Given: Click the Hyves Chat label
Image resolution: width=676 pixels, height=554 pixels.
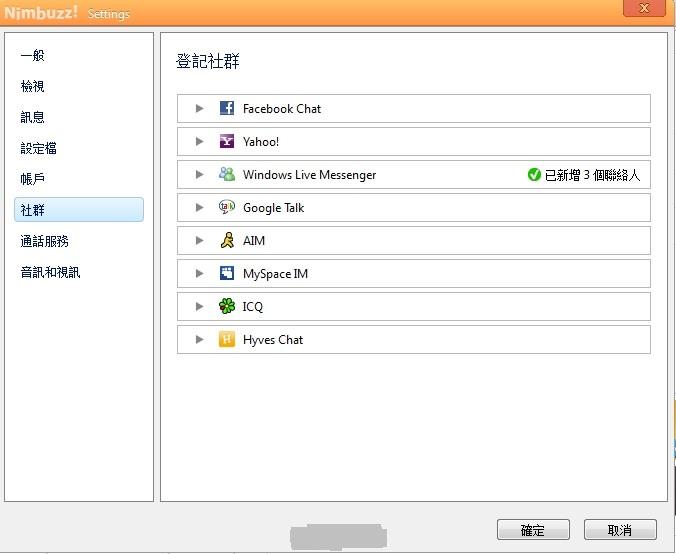Looking at the screenshot, I should click(x=273, y=340).
